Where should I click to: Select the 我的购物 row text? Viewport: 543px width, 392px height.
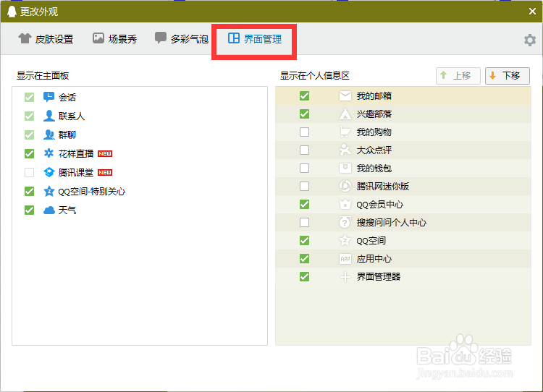[x=374, y=132]
